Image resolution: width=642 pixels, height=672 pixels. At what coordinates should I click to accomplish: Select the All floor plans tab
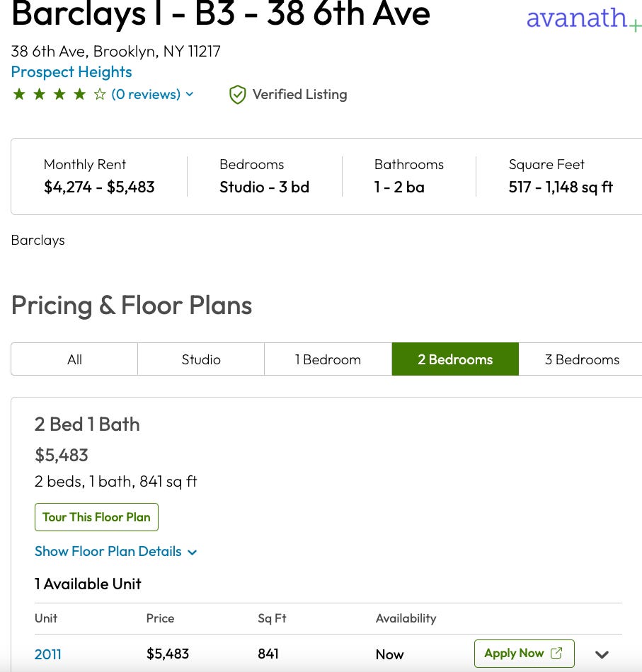tap(74, 359)
